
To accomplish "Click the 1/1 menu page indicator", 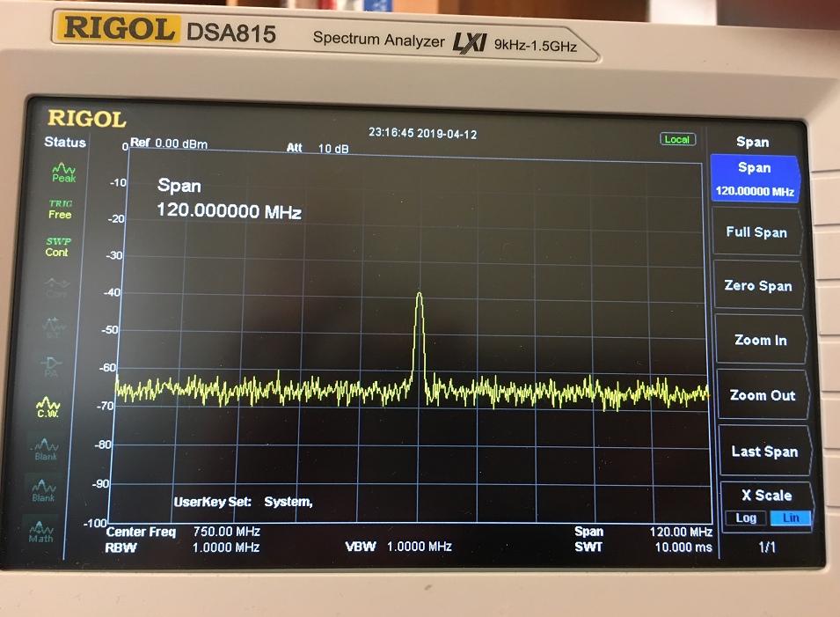I will tap(767, 547).
